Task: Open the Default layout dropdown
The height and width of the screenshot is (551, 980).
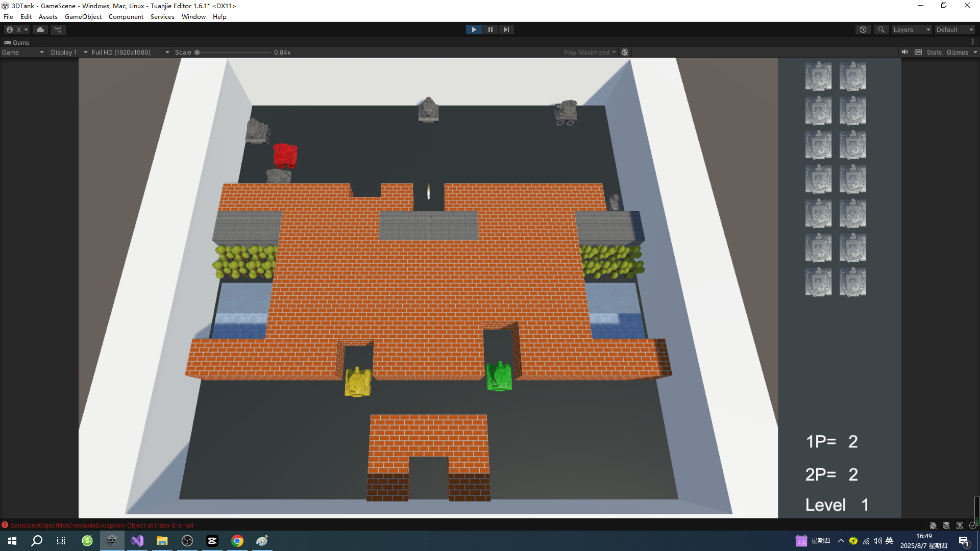Action: point(954,30)
